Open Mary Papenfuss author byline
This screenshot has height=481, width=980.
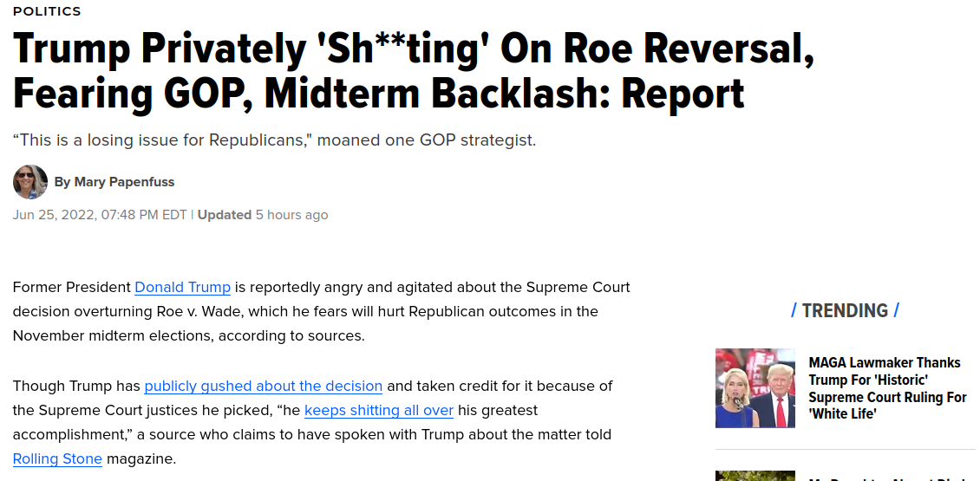(114, 182)
